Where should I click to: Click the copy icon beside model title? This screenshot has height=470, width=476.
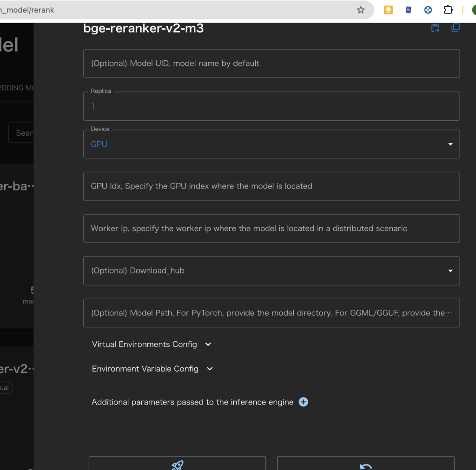[x=456, y=27]
